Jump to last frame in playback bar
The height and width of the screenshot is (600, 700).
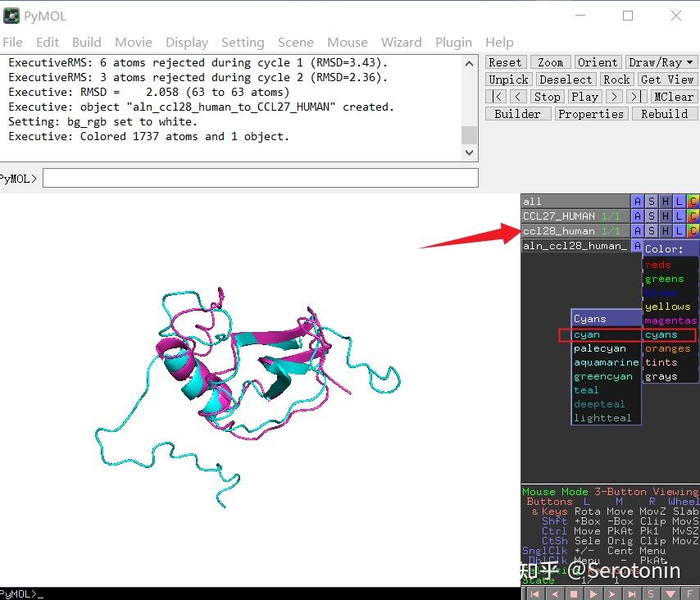(x=632, y=593)
